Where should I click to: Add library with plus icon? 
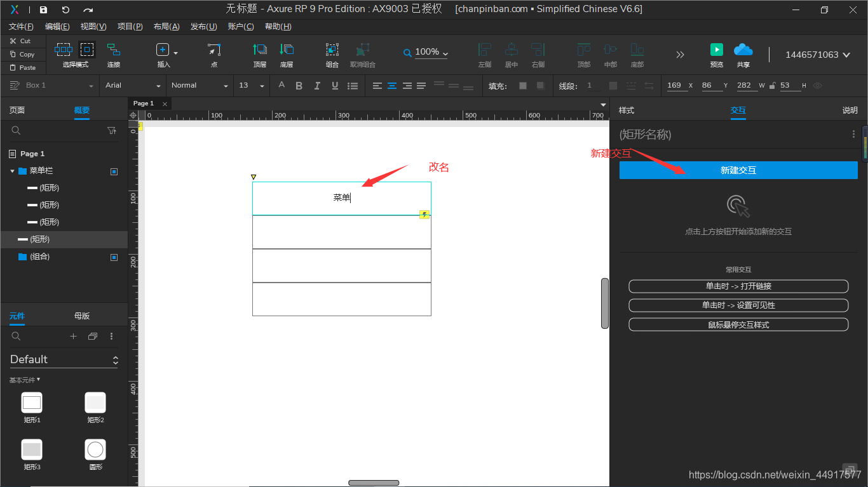coord(73,336)
